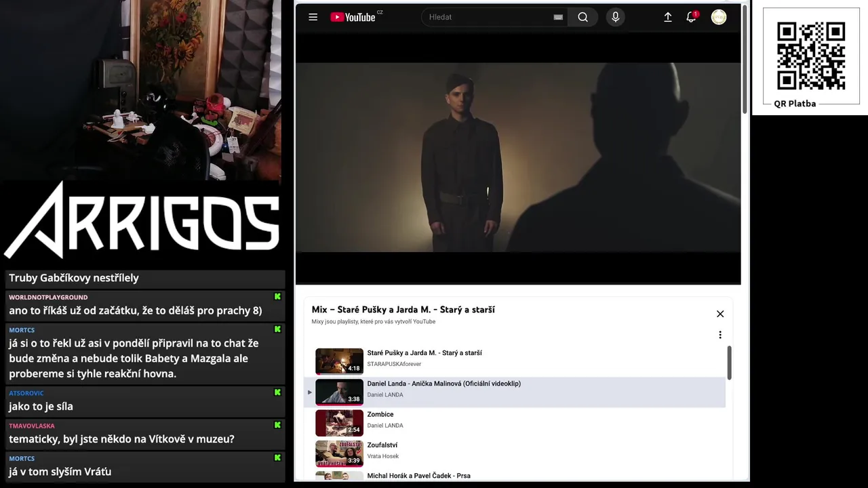Click the browser page vertical scrollbar
The image size is (868, 488).
pyautogui.click(x=745, y=60)
